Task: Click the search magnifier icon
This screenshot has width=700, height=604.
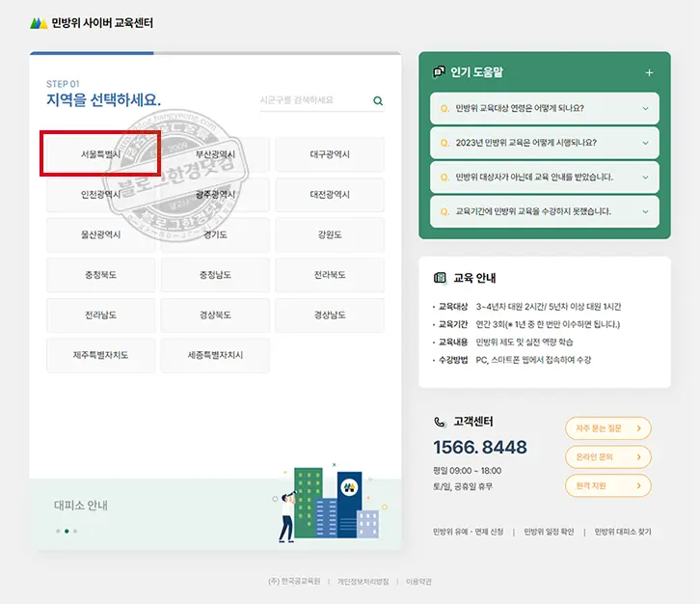Action: click(x=378, y=100)
